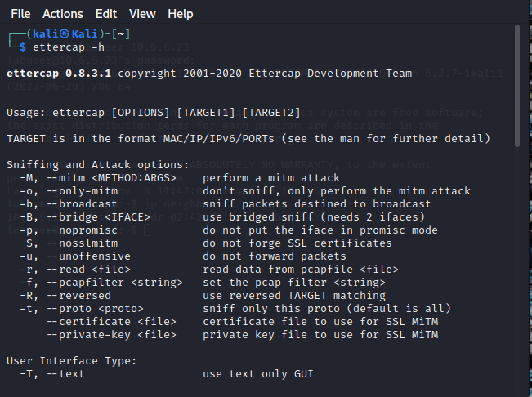The width and height of the screenshot is (532, 397).
Task: Click the '--text' option text
Action: (x=65, y=374)
